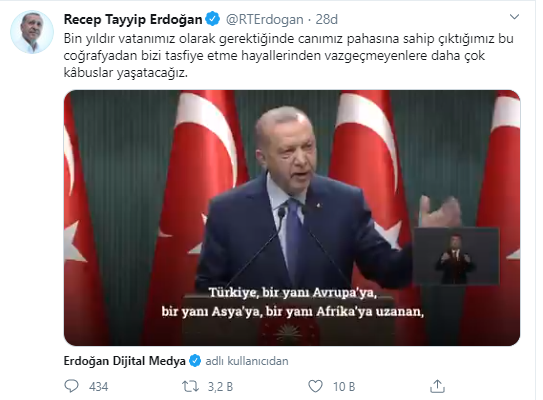543x400 pixels.
Task: Click the 'adlı kullanıcıdan' attribution text
Action: 247,361
